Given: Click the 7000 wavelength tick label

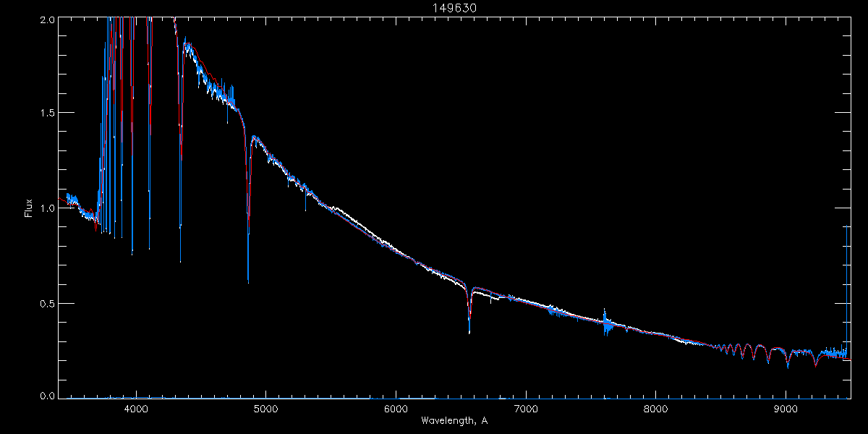Looking at the screenshot, I should [526, 409].
